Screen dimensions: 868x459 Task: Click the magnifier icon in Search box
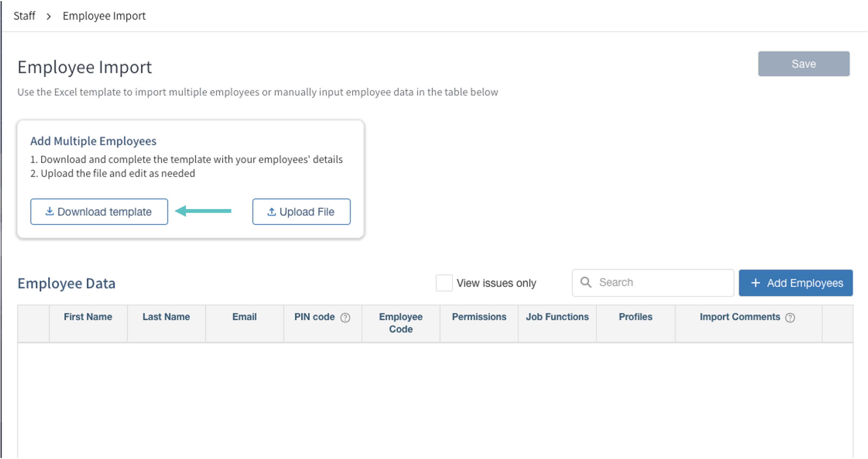pyautogui.click(x=586, y=282)
